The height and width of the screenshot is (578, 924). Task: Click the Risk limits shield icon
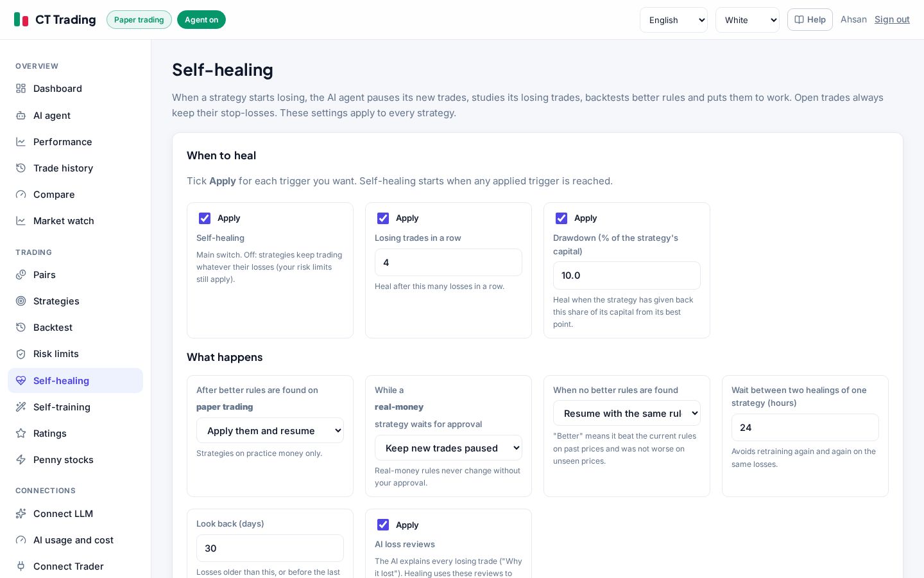[21, 354]
